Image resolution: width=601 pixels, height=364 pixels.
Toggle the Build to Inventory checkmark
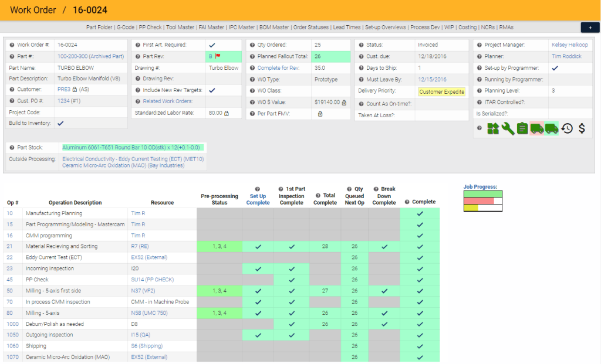coord(60,124)
